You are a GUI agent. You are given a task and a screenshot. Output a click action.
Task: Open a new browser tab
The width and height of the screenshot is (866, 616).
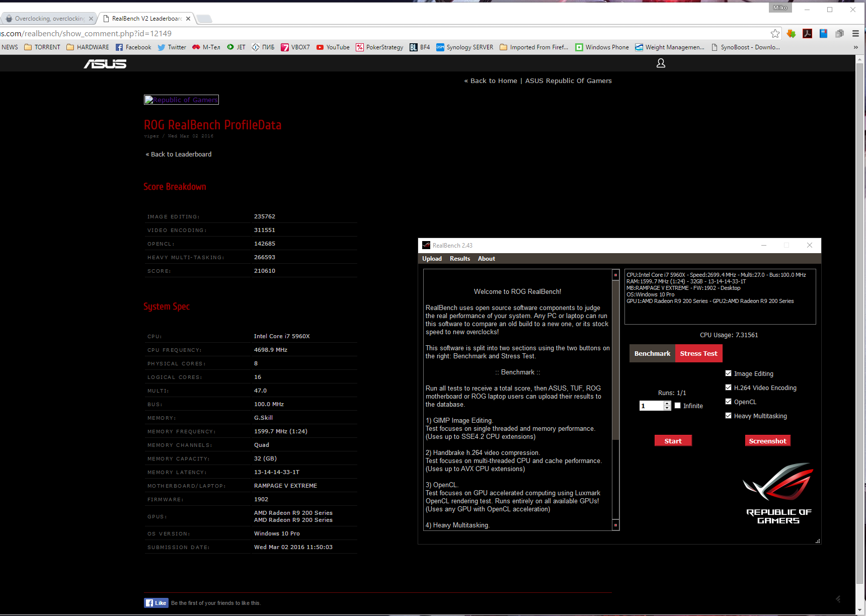click(204, 19)
